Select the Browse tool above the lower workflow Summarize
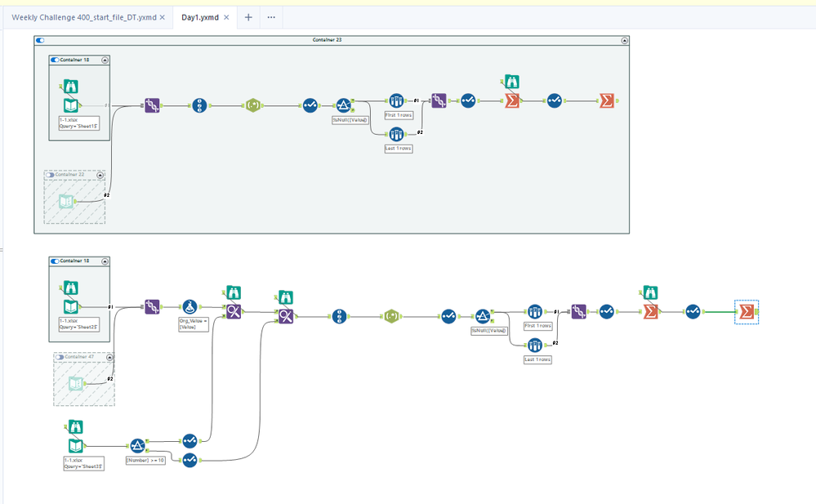 click(650, 292)
